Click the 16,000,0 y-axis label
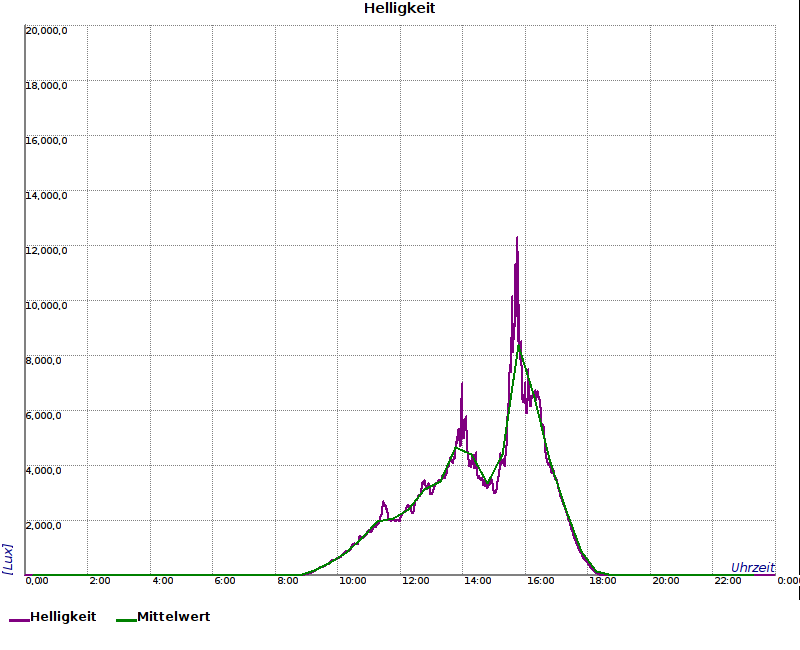The height and width of the screenshot is (650, 800). 46,141
